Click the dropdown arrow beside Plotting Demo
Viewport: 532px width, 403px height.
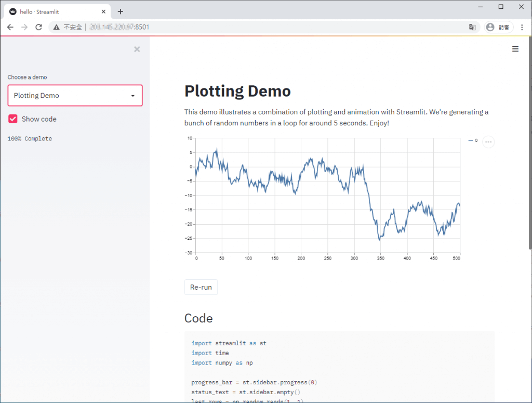pyautogui.click(x=133, y=96)
